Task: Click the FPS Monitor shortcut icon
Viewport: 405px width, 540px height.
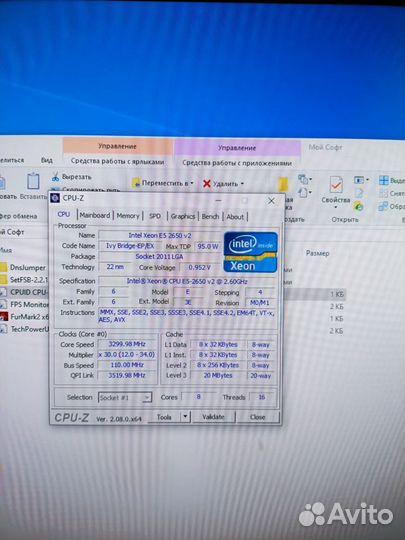Action: coord(3,304)
